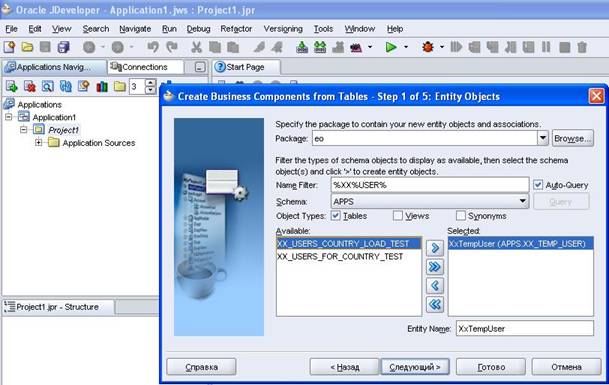Click the Готово finish button
The width and height of the screenshot is (609, 385).
click(491, 367)
